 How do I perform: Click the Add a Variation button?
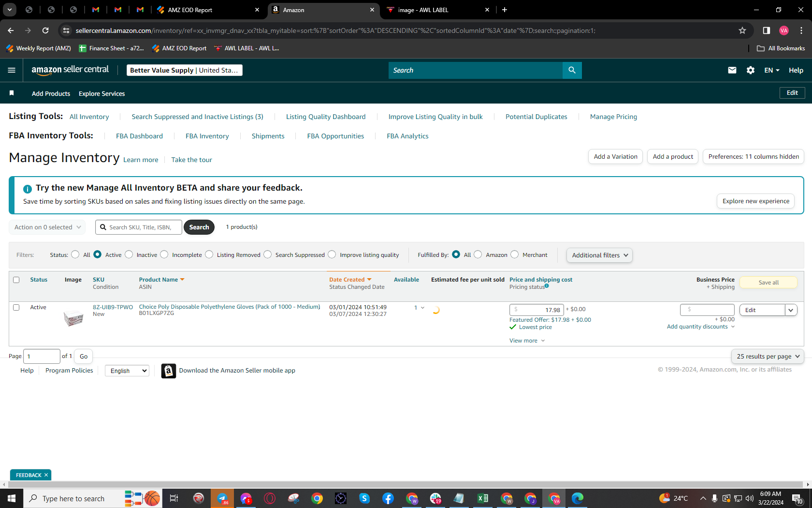tap(615, 156)
